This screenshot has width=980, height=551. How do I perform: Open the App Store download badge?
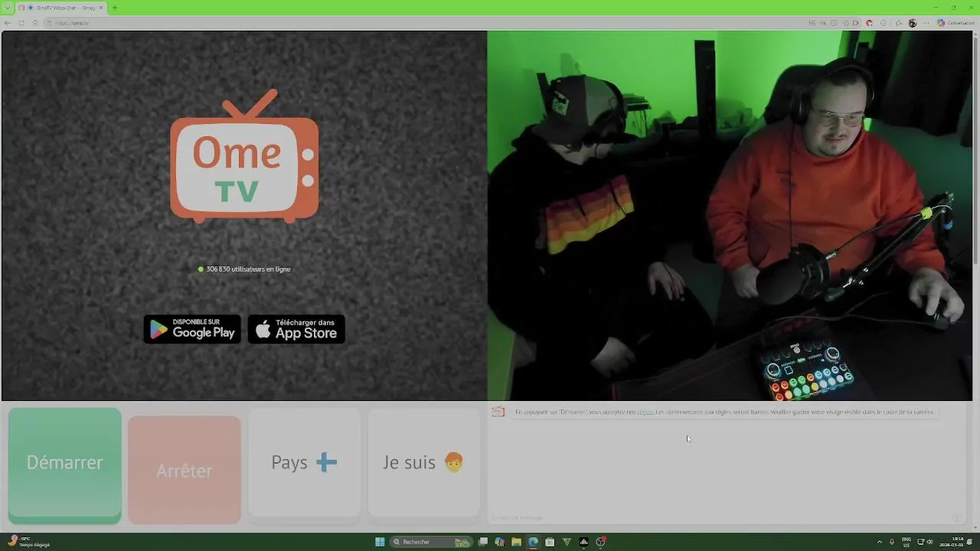296,329
